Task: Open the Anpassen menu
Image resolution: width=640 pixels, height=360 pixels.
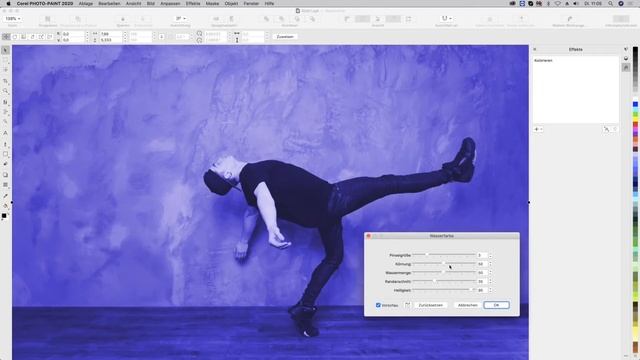Action: click(x=170, y=3)
